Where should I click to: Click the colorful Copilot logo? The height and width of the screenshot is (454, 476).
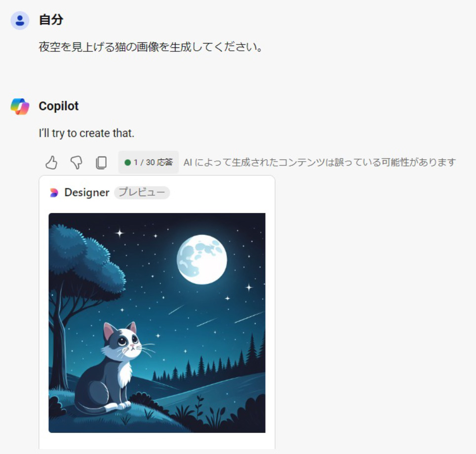(20, 106)
